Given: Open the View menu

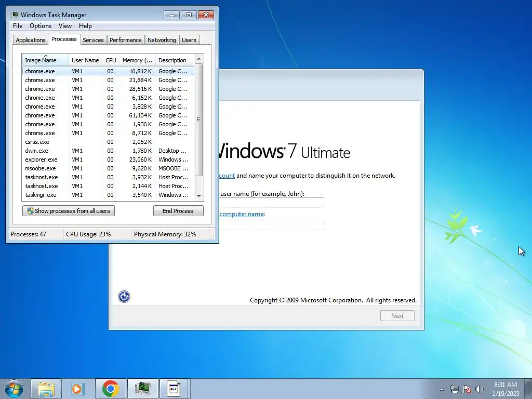Looking at the screenshot, I should click(65, 26).
